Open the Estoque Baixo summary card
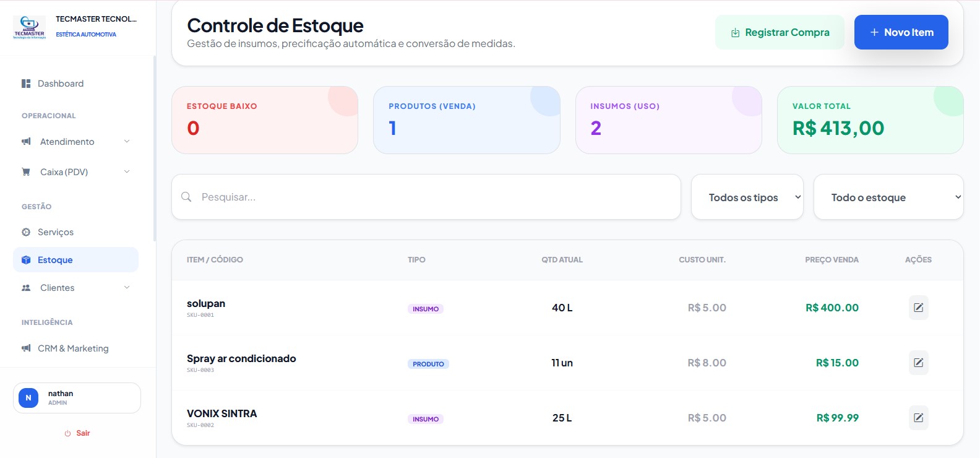Screen dimensions: 980x458 (265, 120)
